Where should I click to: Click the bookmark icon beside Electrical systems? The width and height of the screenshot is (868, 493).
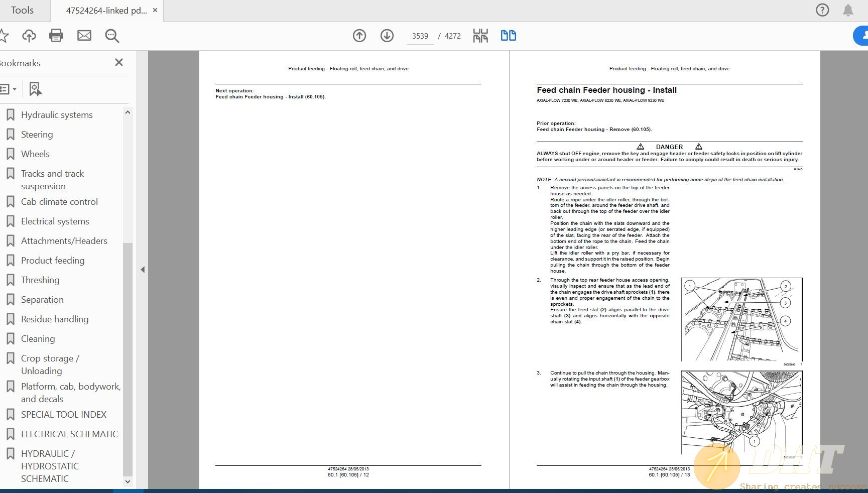coord(10,221)
